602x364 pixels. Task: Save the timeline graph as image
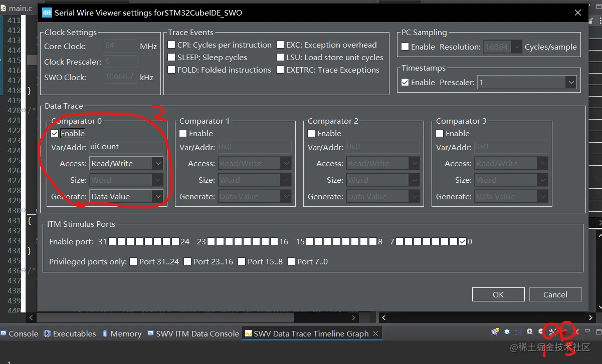495,332
